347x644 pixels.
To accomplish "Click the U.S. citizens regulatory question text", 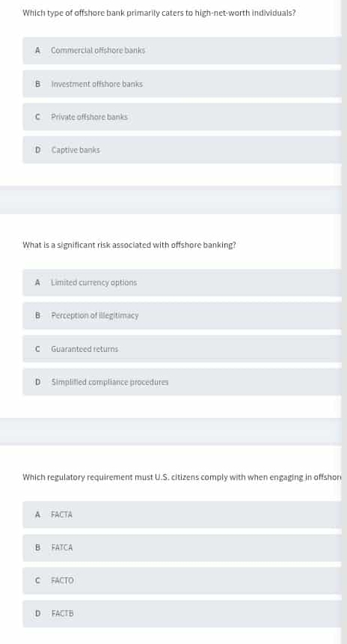I will pos(182,477).
